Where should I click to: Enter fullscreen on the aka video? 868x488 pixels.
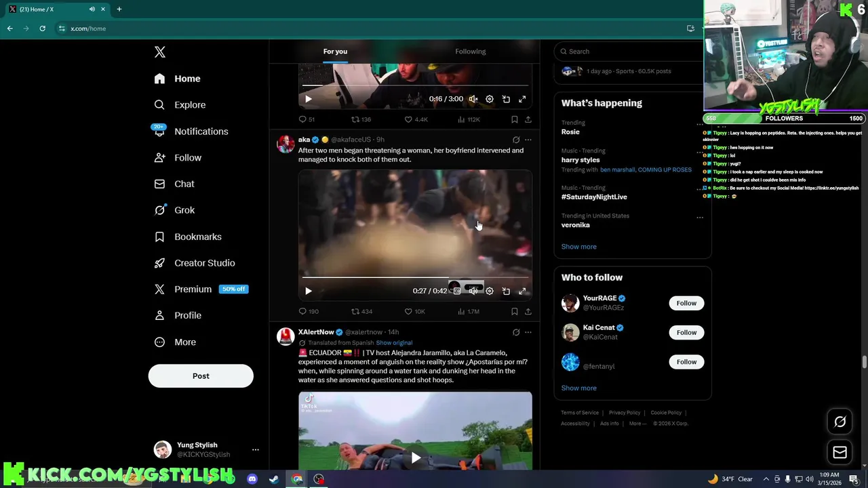(522, 291)
